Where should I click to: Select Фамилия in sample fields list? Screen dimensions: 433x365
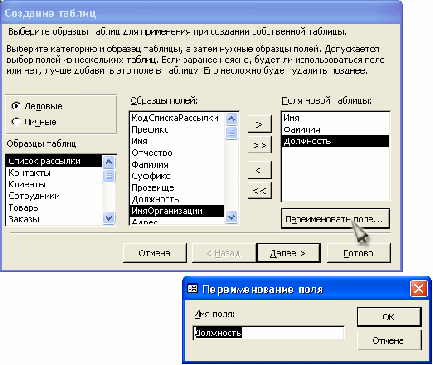177,164
